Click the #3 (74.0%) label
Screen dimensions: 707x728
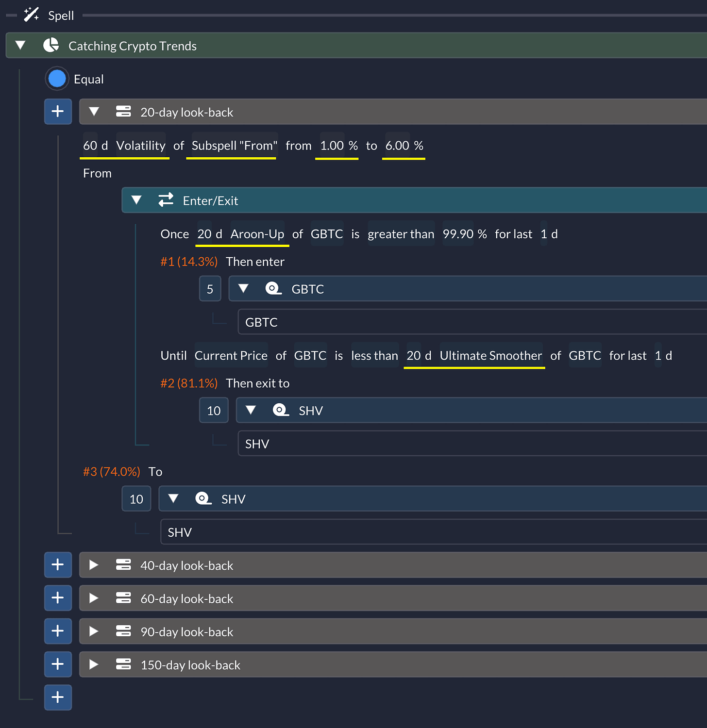pos(111,472)
